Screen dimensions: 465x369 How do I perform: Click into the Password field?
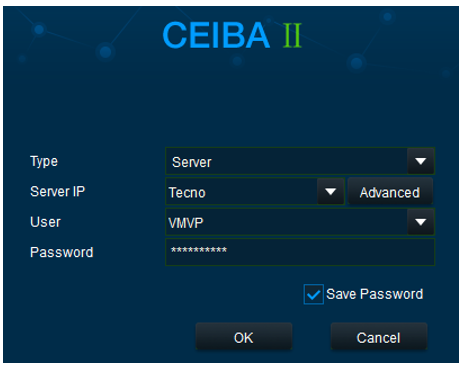click(x=300, y=252)
